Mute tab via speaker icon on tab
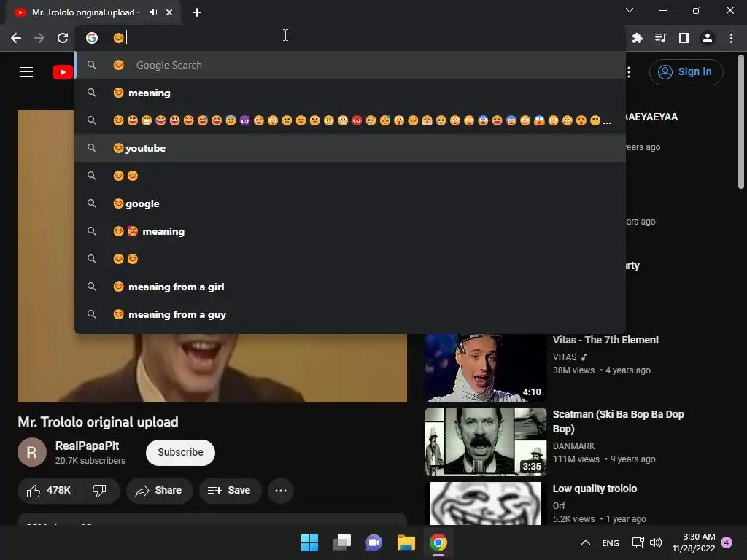 (x=153, y=12)
